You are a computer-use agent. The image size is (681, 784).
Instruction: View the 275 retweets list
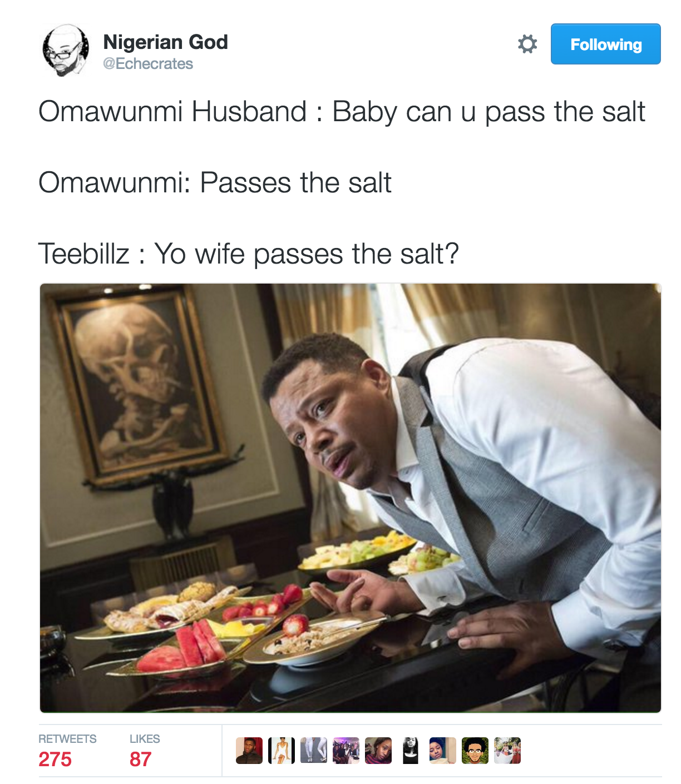point(55,759)
